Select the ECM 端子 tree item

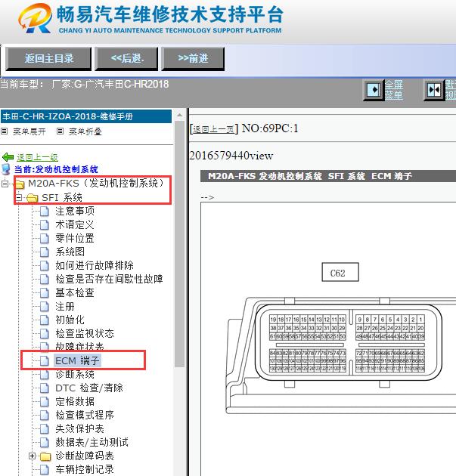coord(77,360)
